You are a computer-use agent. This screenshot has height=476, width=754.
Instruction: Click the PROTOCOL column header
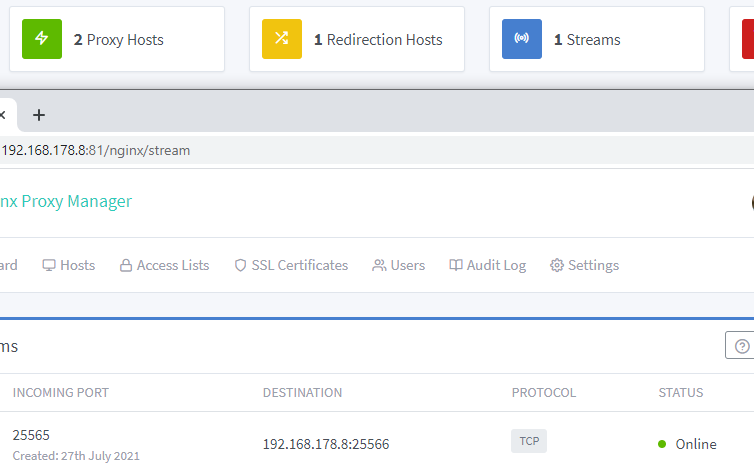click(544, 393)
